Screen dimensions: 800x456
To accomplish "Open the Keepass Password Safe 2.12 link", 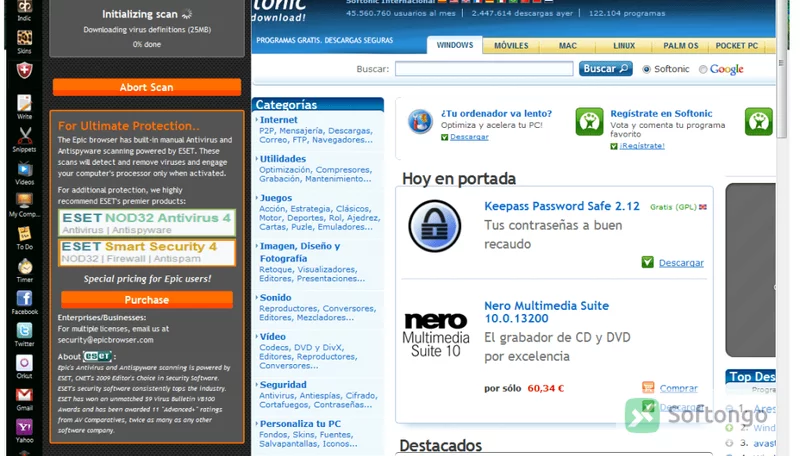I will (562, 206).
